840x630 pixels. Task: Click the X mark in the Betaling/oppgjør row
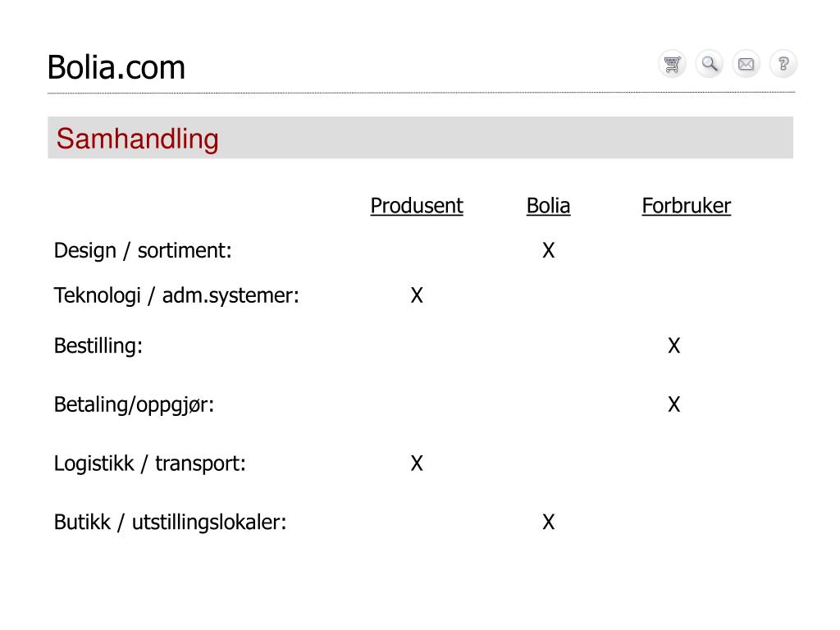click(674, 404)
